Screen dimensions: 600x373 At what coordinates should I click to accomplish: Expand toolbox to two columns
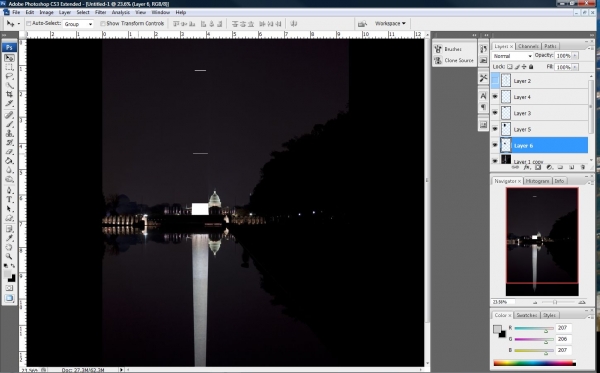coord(5,35)
